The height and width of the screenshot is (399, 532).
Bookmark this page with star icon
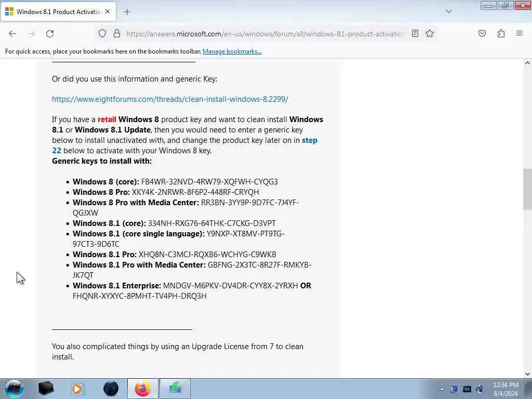[x=430, y=33]
